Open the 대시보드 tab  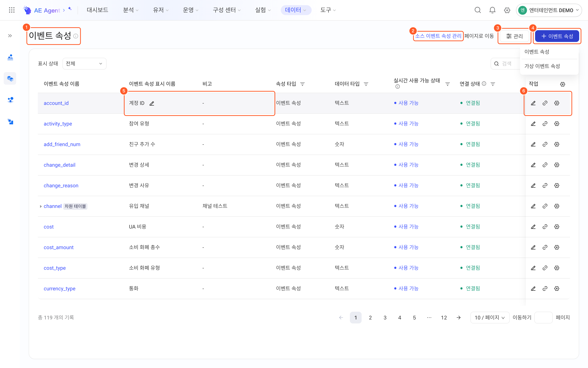[97, 10]
